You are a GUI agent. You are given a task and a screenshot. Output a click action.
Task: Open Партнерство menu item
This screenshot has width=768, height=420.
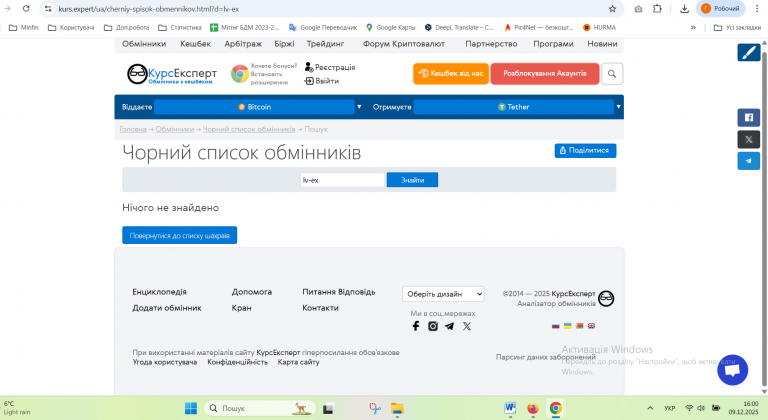[491, 44]
